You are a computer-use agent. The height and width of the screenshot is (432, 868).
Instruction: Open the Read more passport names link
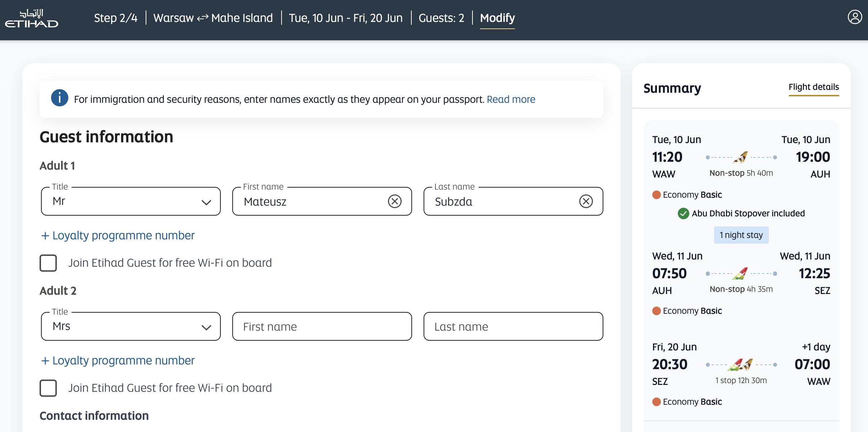pyautogui.click(x=511, y=99)
